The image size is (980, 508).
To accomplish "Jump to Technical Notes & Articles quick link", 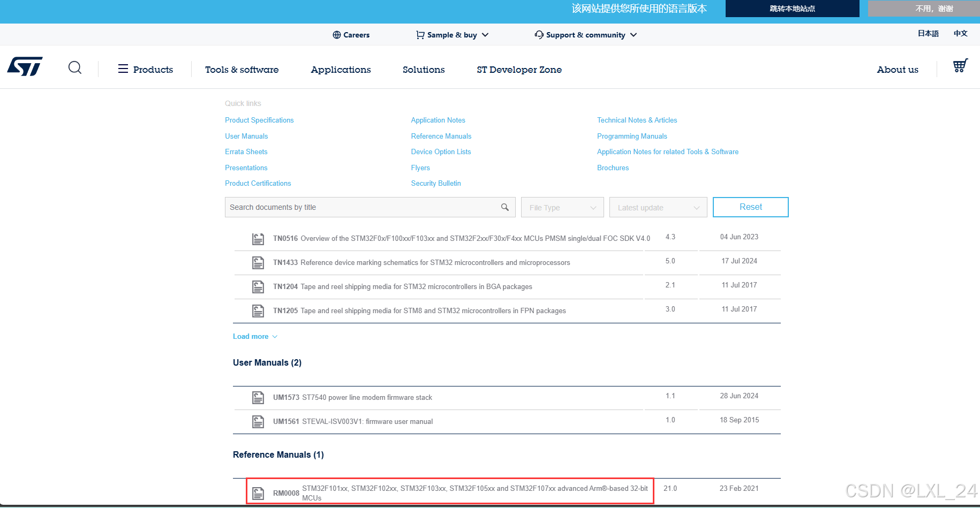I will pyautogui.click(x=637, y=120).
